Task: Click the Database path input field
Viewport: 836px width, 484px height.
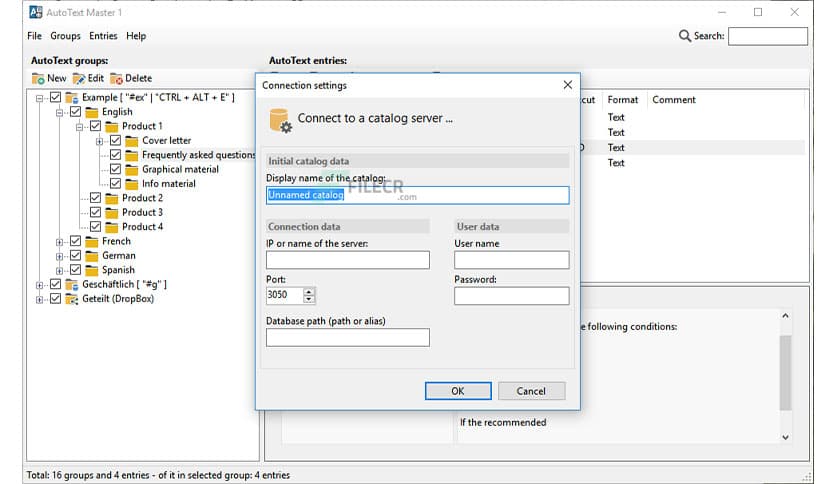Action: click(348, 337)
